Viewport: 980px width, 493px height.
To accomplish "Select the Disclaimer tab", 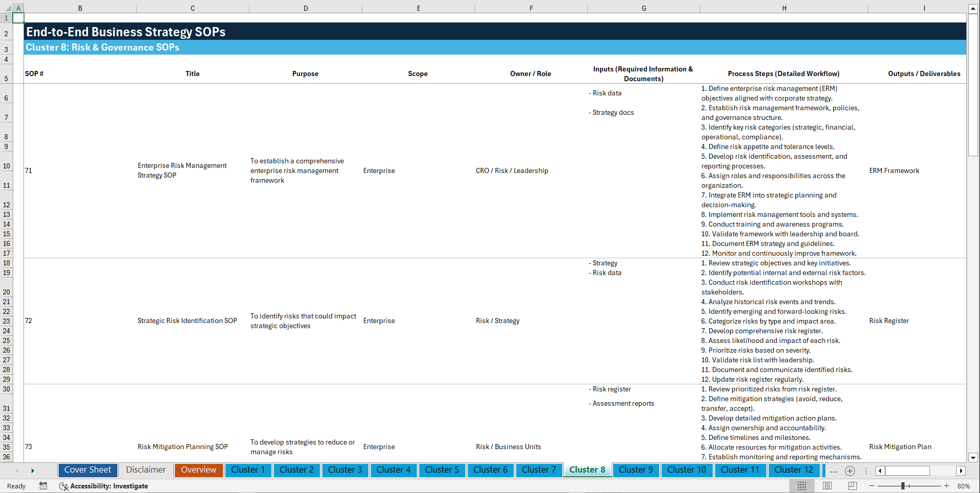I will (145, 470).
